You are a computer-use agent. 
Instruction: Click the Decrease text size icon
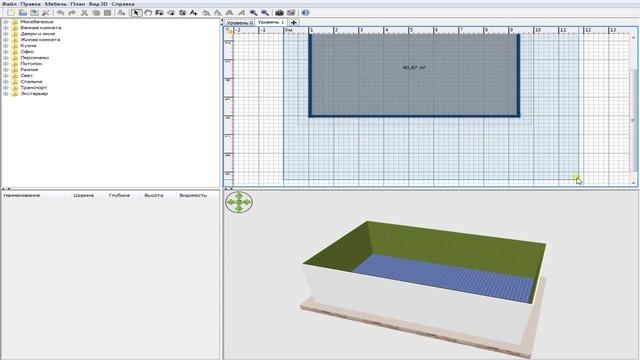[218, 13]
